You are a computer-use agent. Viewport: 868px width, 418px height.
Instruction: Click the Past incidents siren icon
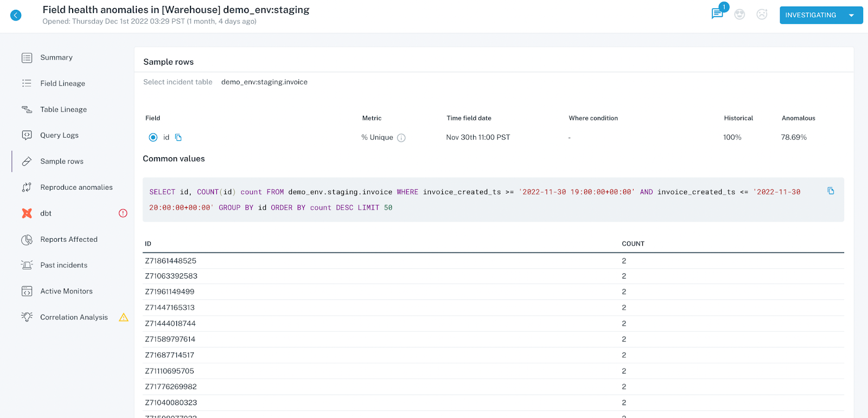pyautogui.click(x=27, y=265)
